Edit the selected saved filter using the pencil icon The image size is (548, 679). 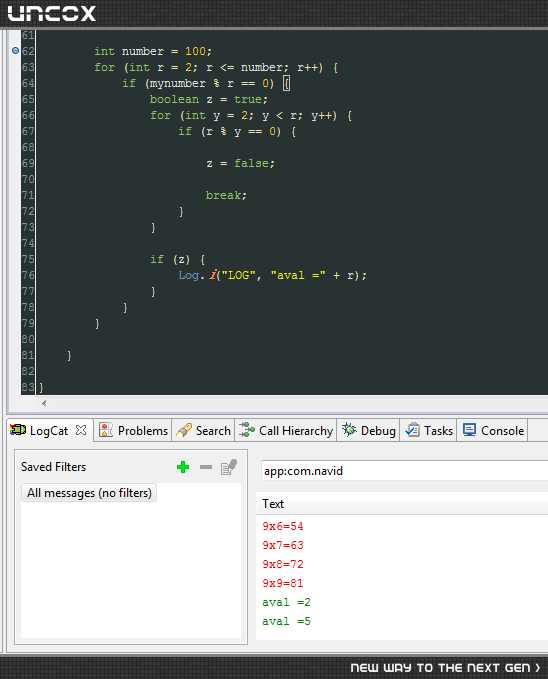click(x=229, y=467)
